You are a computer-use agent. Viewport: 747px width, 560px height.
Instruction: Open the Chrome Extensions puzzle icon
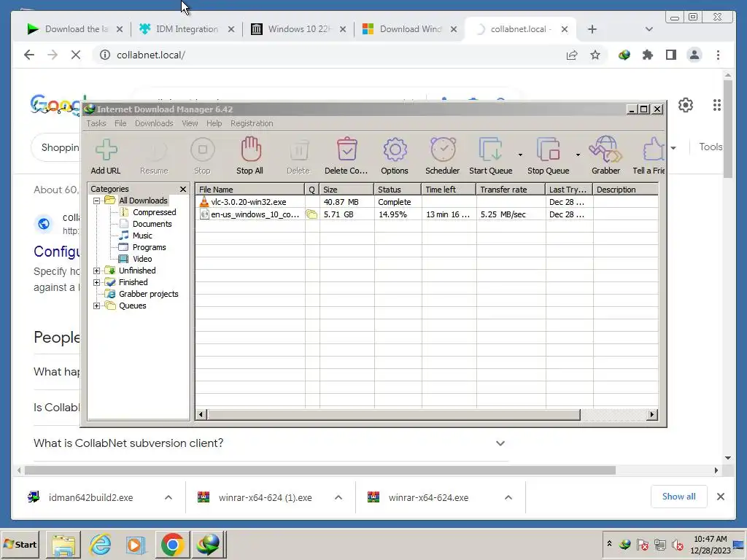coord(648,55)
